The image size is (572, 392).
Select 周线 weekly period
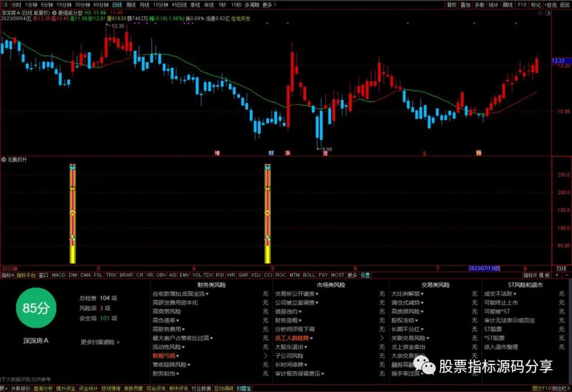131,5
